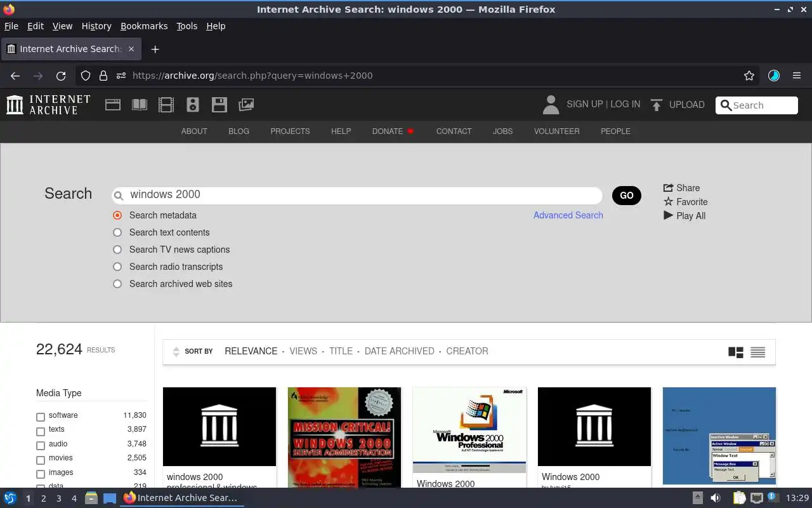Click the volume icon in system tray

pyautogui.click(x=716, y=498)
